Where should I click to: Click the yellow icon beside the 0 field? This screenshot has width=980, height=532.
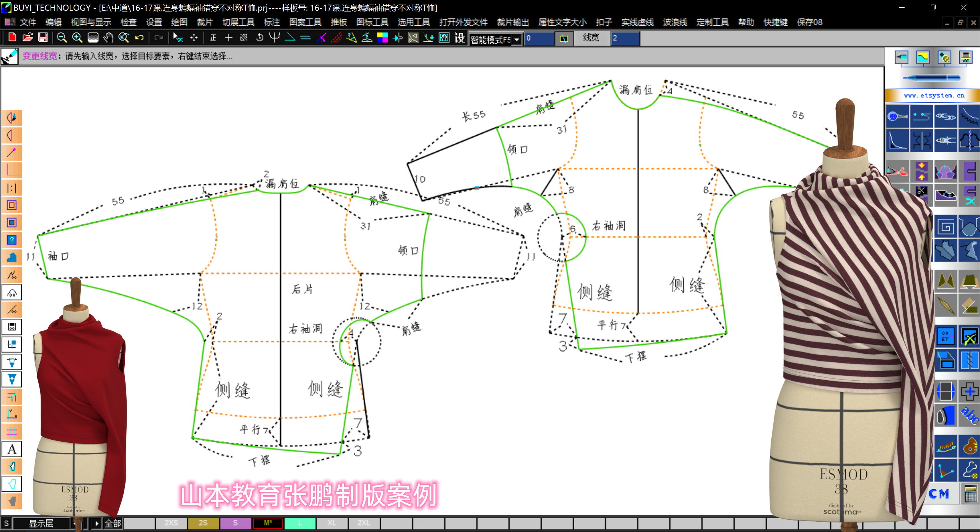coord(564,39)
